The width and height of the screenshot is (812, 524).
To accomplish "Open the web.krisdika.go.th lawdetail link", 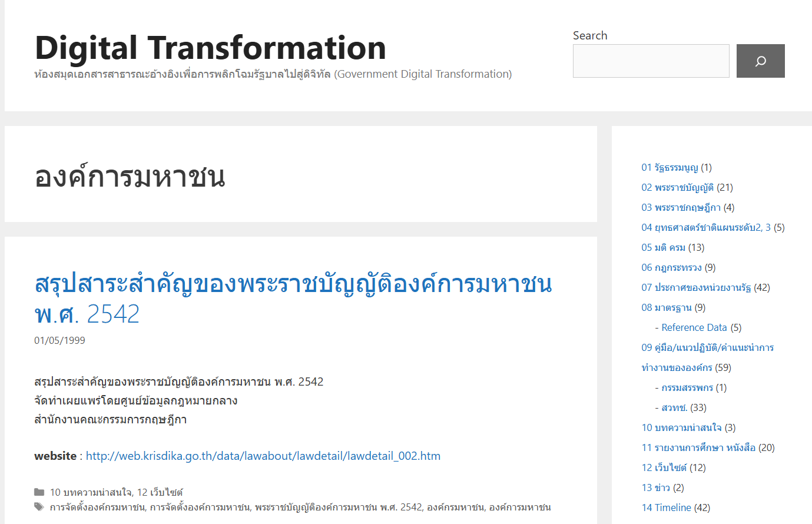I will tap(263, 456).
